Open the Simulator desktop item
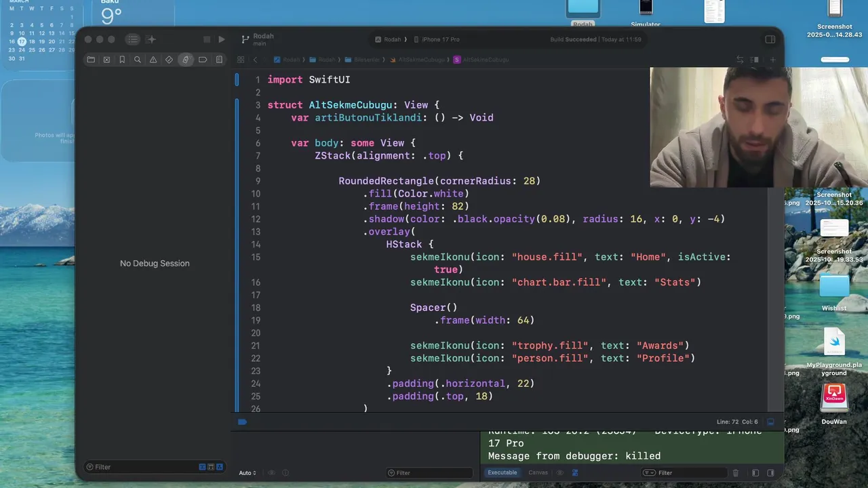This screenshot has width=868, height=488. coord(646,14)
